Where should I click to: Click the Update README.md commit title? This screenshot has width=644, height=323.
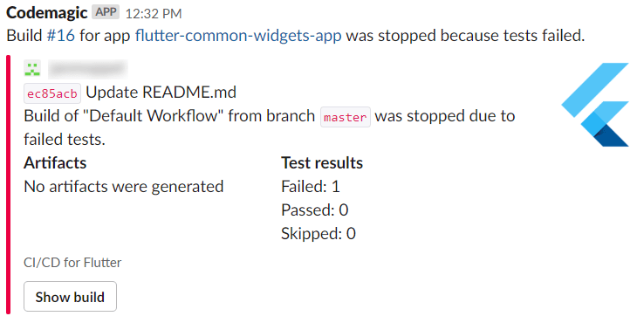161,93
